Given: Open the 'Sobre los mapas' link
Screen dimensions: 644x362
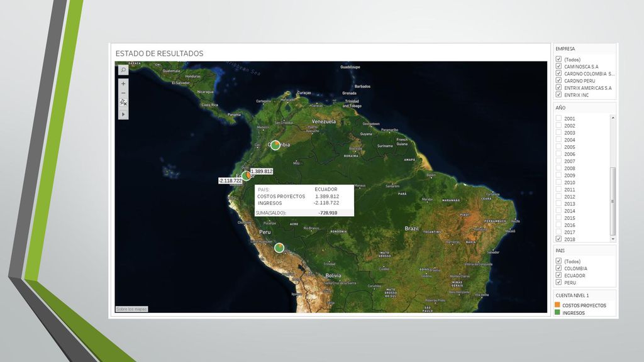Looking at the screenshot, I should click(131, 309).
